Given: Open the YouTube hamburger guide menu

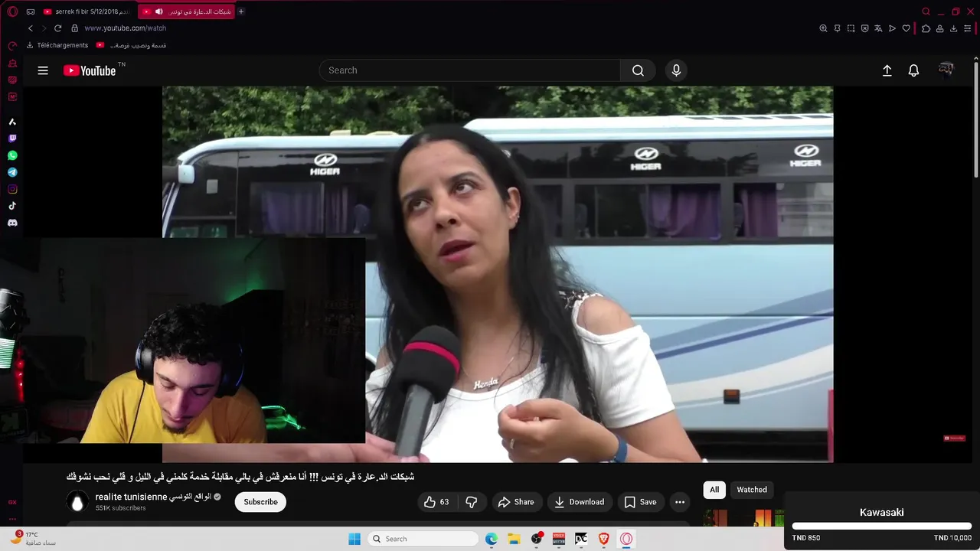Looking at the screenshot, I should (43, 70).
